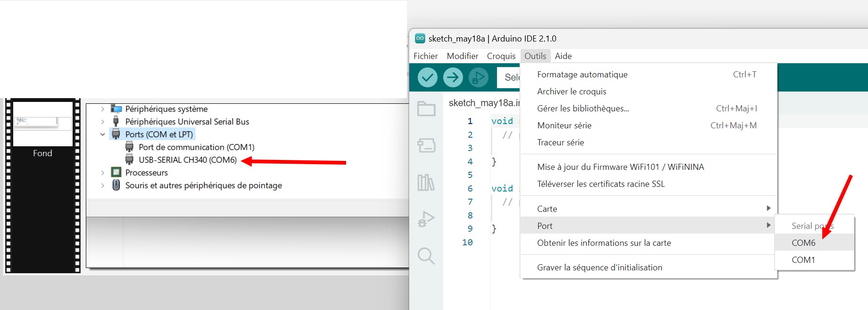Click the void keyword on line 6
The width and height of the screenshot is (868, 310).
point(502,189)
